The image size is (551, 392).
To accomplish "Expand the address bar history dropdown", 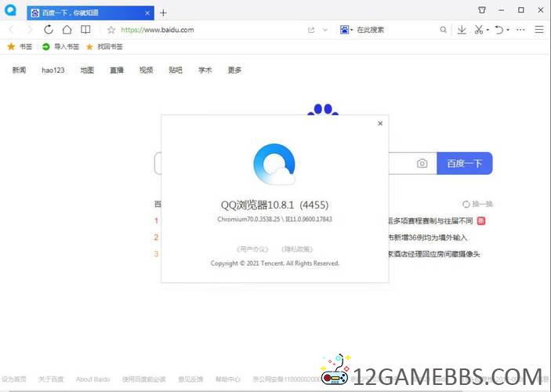I will (325, 30).
